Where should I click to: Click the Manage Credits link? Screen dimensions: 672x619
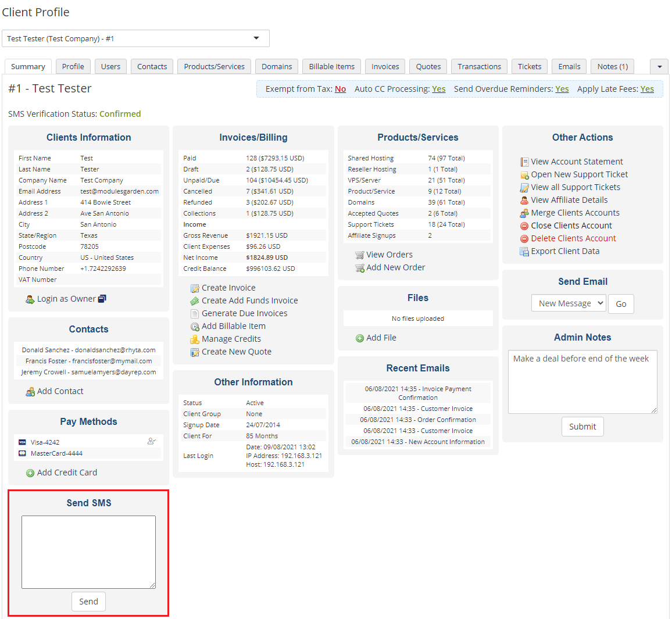point(231,339)
